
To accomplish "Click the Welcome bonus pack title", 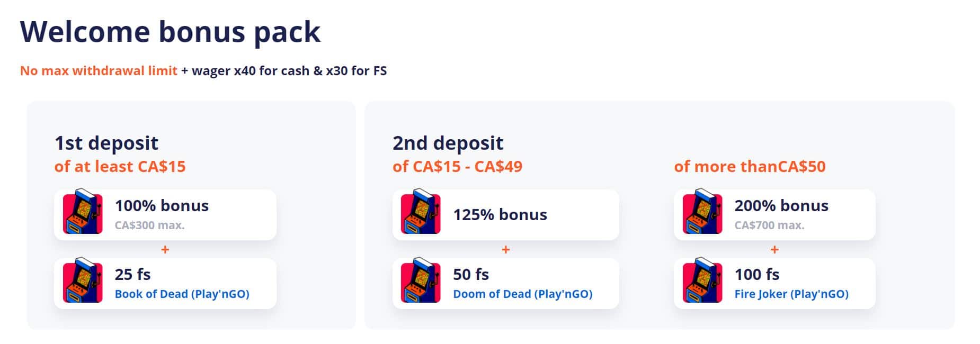I will pyautogui.click(x=170, y=32).
